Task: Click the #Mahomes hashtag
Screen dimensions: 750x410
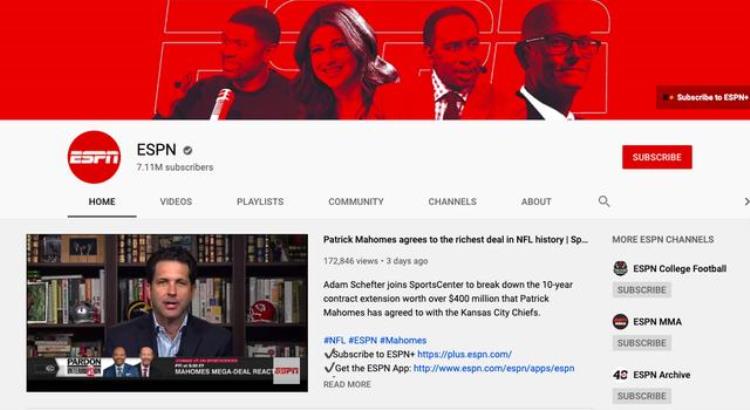Action: coord(403,340)
